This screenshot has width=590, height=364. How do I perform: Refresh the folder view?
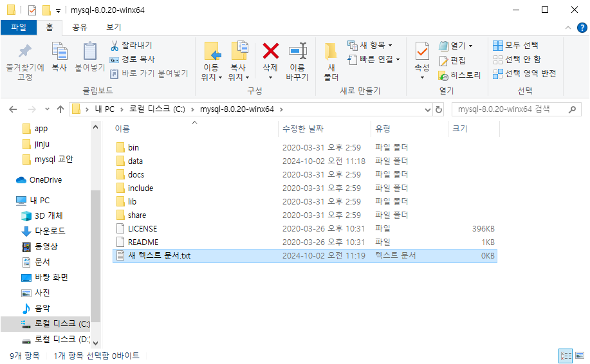(439, 109)
